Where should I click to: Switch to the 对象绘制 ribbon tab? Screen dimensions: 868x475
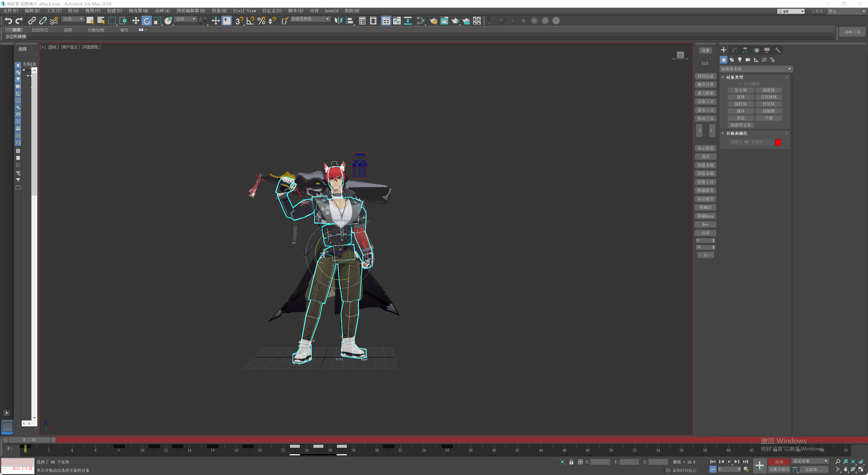pyautogui.click(x=96, y=30)
